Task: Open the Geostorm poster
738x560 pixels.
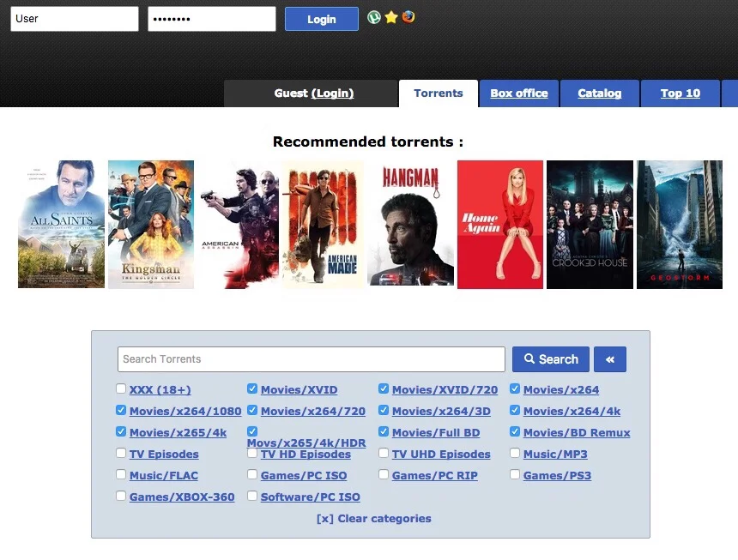Action: [680, 225]
